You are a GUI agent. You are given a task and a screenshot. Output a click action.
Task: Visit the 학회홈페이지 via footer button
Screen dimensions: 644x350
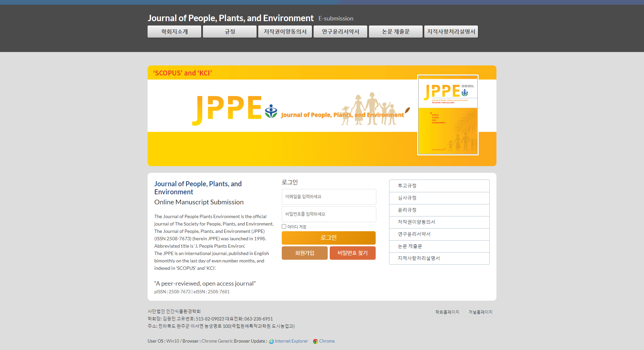447,312
